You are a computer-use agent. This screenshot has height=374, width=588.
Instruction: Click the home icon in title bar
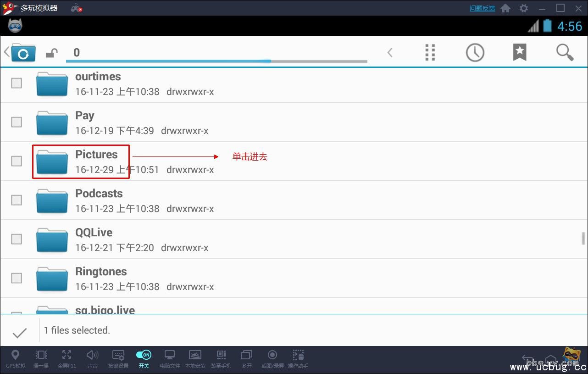[505, 8]
